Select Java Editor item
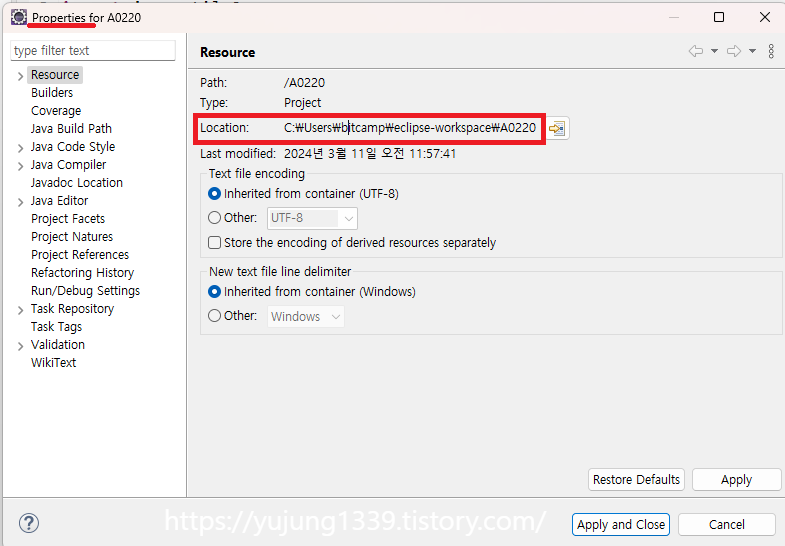 [60, 201]
